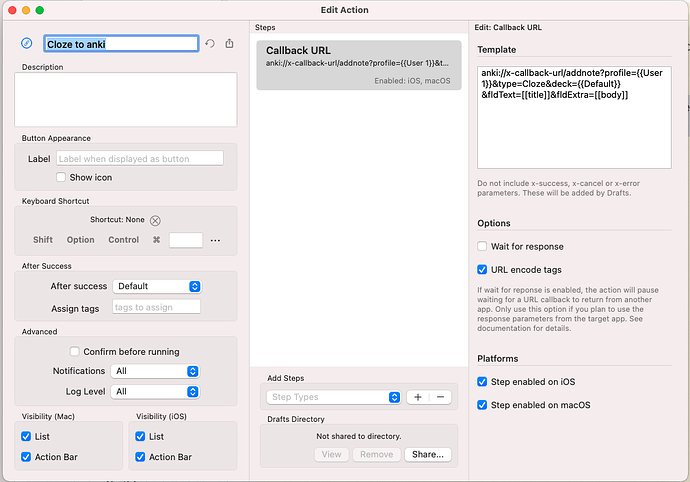This screenshot has height=482, width=690.
Task: Open the shortcut ellipsis options
Action: click(x=215, y=240)
